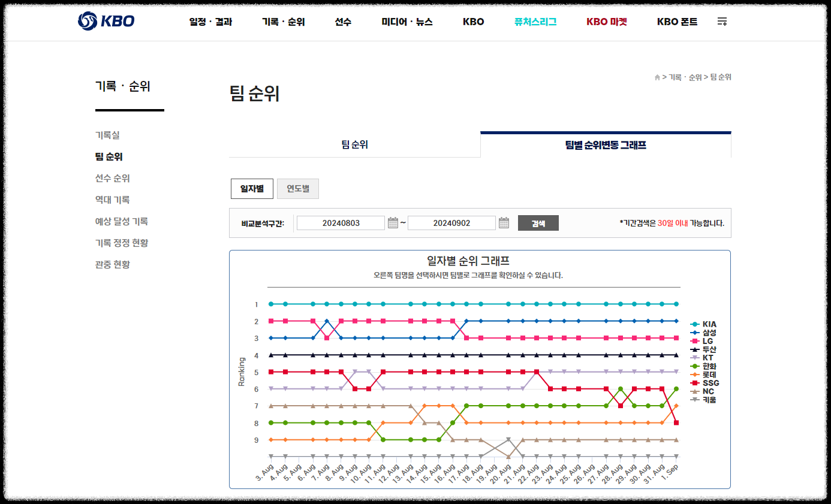Switch to the 팀 순위 tab
This screenshot has height=504, width=831.
[355, 145]
